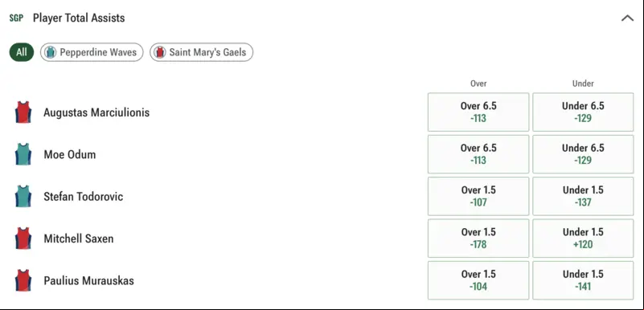Select Moe Odum Under 6.5 assists
Viewport: 644px width, 310px height.
(583, 154)
